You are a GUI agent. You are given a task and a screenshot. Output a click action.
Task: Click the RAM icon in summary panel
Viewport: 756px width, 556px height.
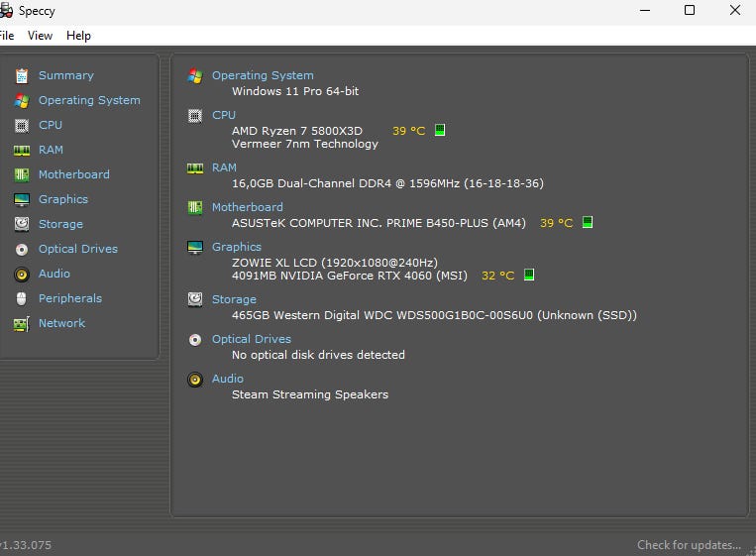tap(195, 168)
